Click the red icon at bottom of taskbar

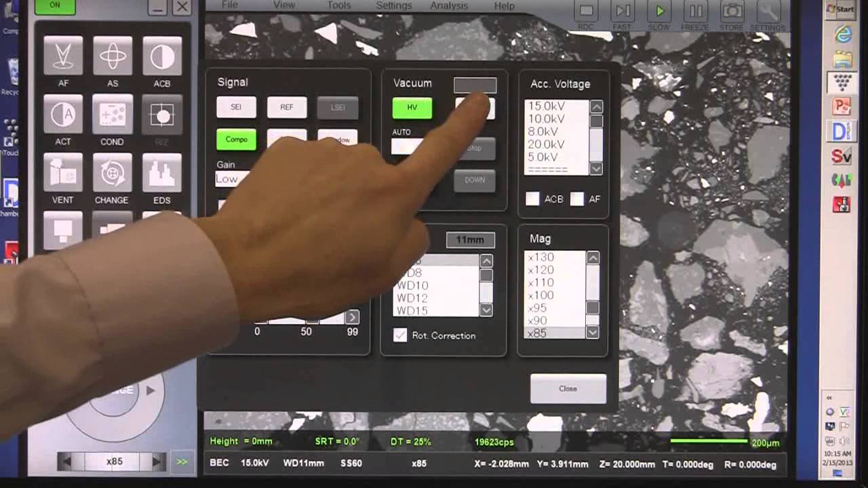[842, 204]
